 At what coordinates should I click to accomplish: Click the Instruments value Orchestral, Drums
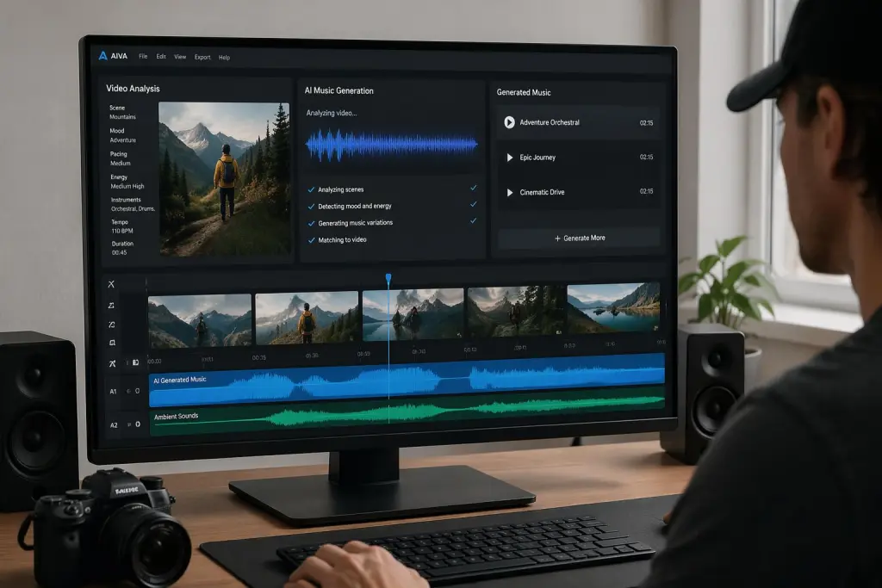pos(133,208)
